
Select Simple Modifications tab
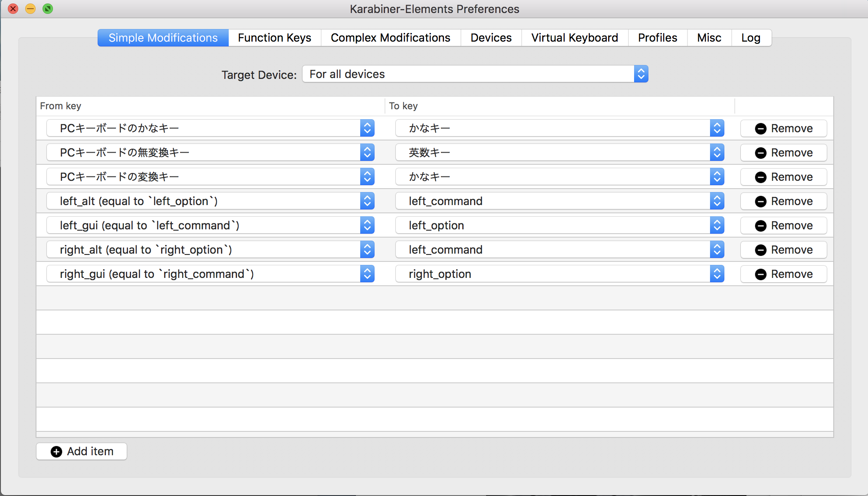click(163, 38)
